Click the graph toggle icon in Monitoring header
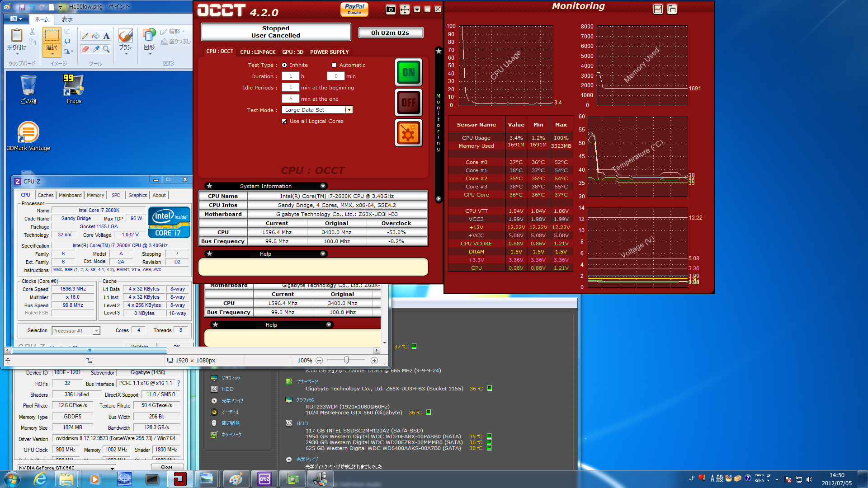 click(658, 9)
